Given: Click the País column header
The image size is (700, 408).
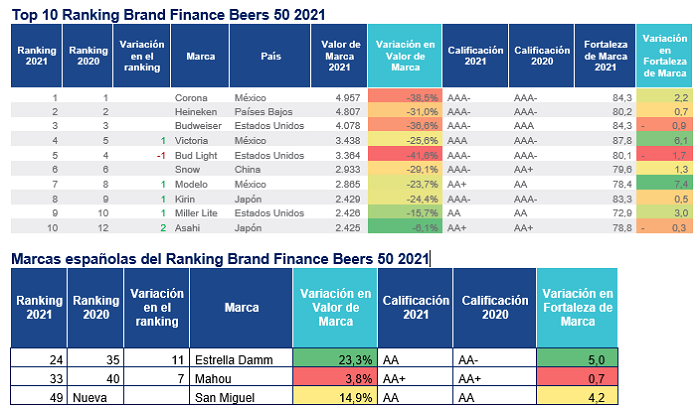Looking at the screenshot, I should 270,56.
